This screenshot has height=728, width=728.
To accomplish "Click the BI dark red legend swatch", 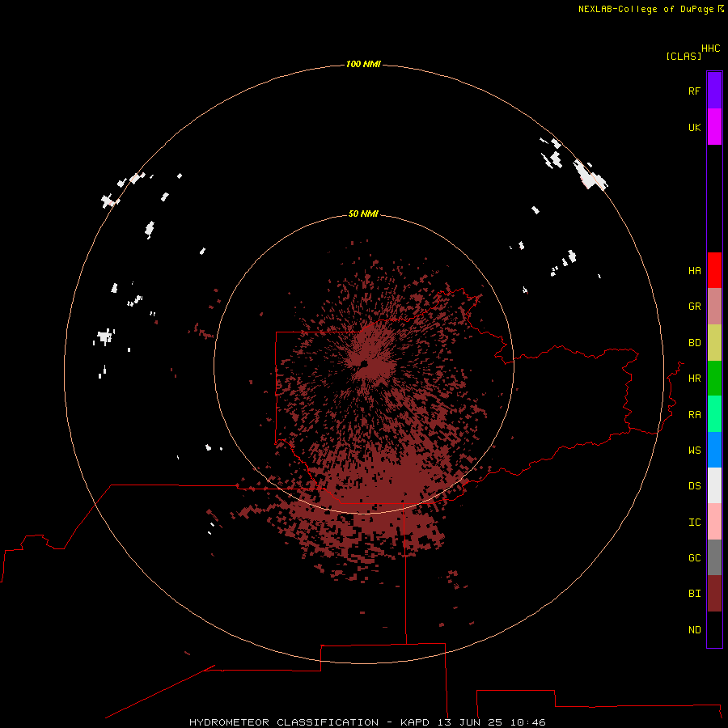I will [714, 594].
